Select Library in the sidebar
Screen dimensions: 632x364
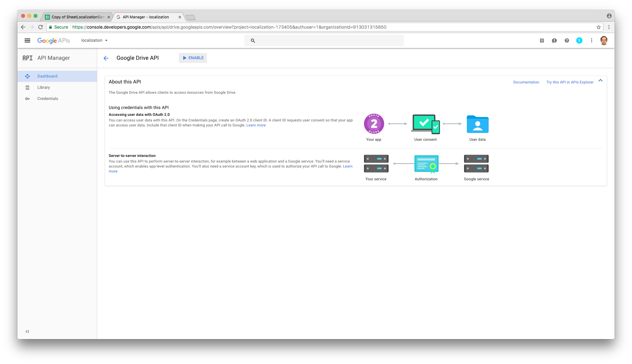pyautogui.click(x=44, y=87)
